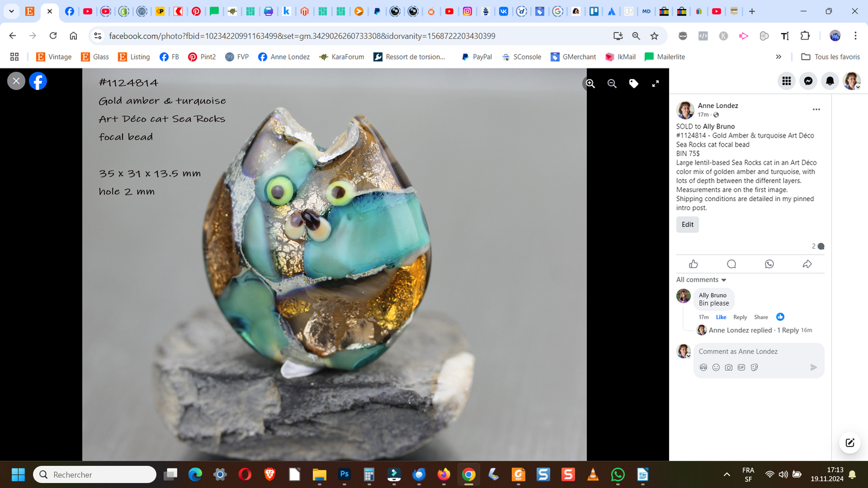Open post options three-dot menu
Image resolution: width=868 pixels, height=488 pixels.
coord(816,109)
